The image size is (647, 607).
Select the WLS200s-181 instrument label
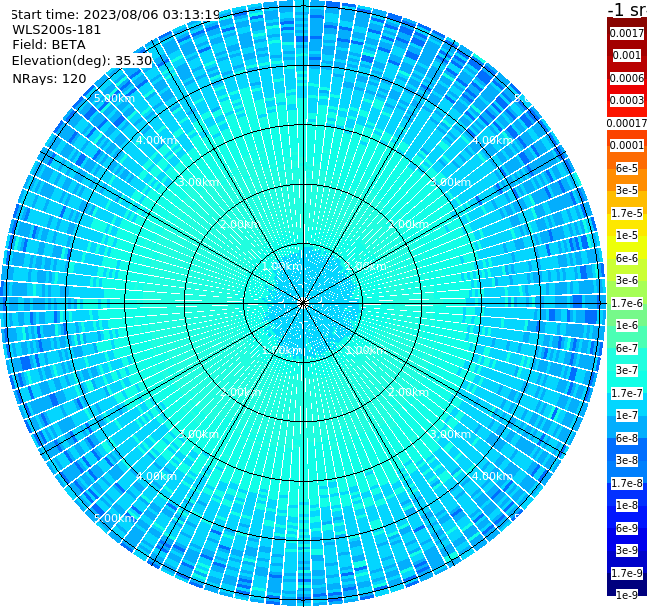(57, 30)
